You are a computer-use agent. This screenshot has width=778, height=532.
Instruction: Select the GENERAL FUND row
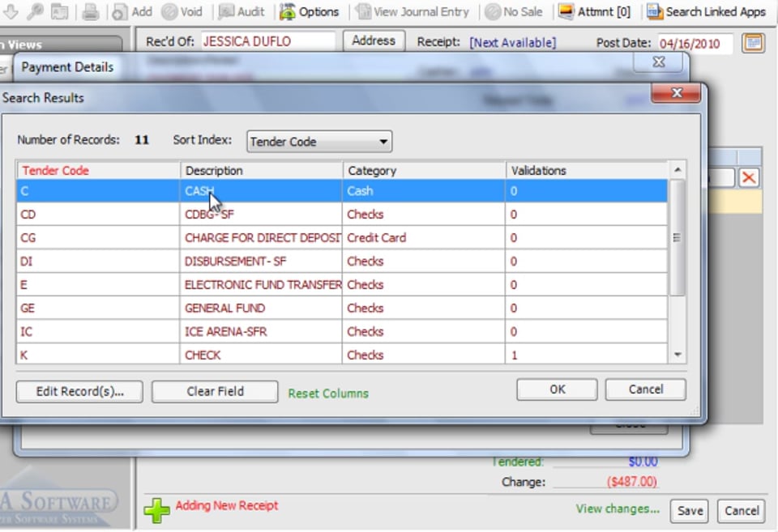click(x=342, y=308)
